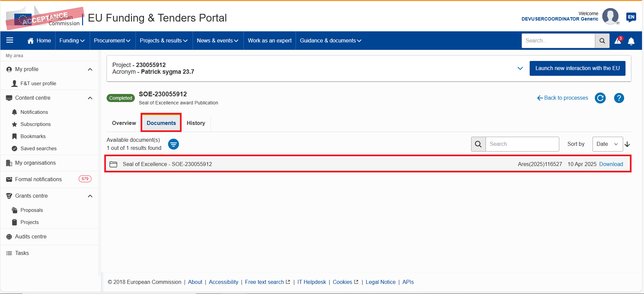Open the user avatar menu
644x294 pixels.
[x=610, y=16]
